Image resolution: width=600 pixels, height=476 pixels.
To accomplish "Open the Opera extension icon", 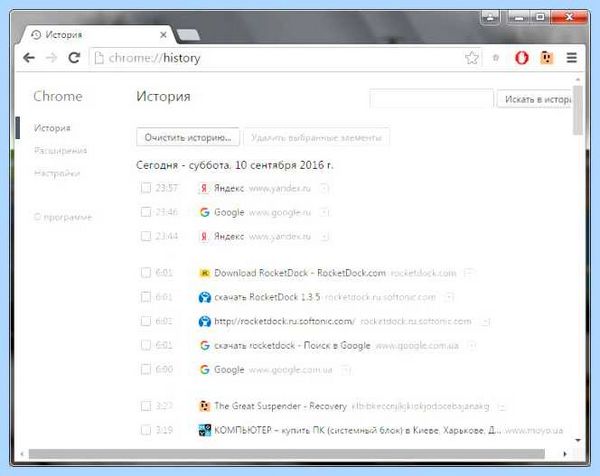I will tap(522, 58).
